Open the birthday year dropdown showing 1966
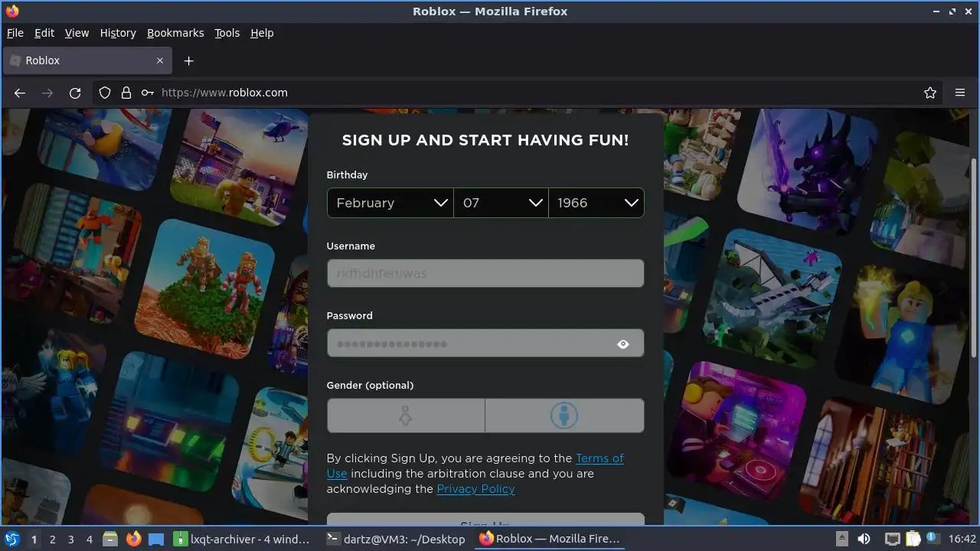 596,203
